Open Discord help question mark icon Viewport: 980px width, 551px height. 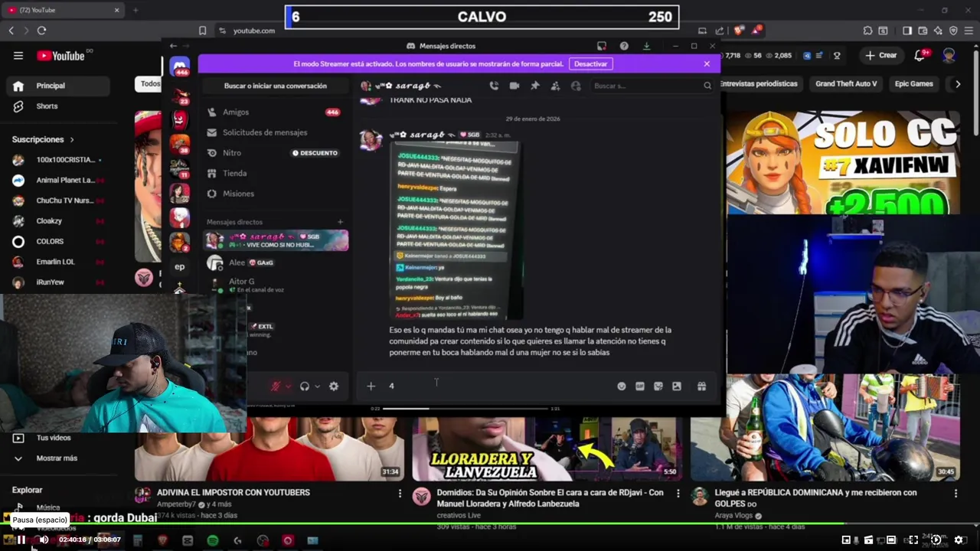coord(624,46)
